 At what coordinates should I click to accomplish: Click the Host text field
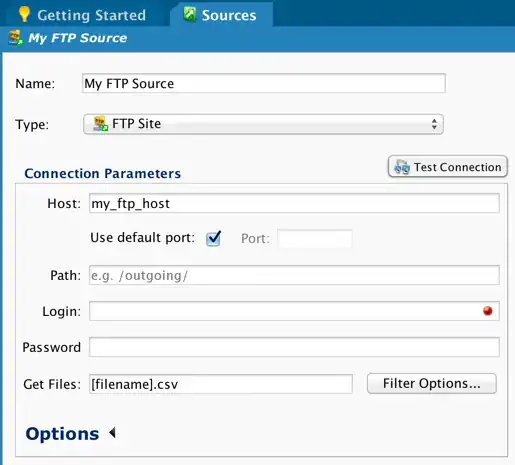pos(294,203)
